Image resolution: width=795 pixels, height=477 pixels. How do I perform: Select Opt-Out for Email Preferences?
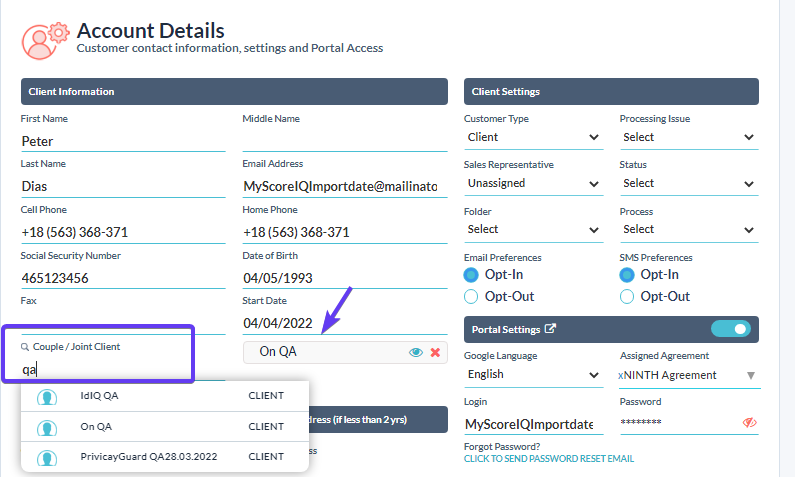tap(472, 296)
